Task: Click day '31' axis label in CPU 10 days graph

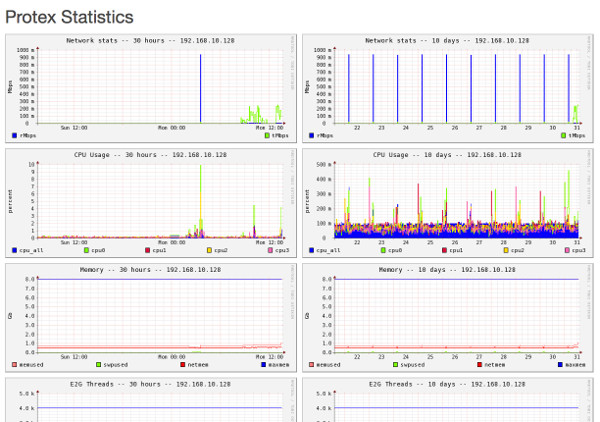Action: pos(577,243)
